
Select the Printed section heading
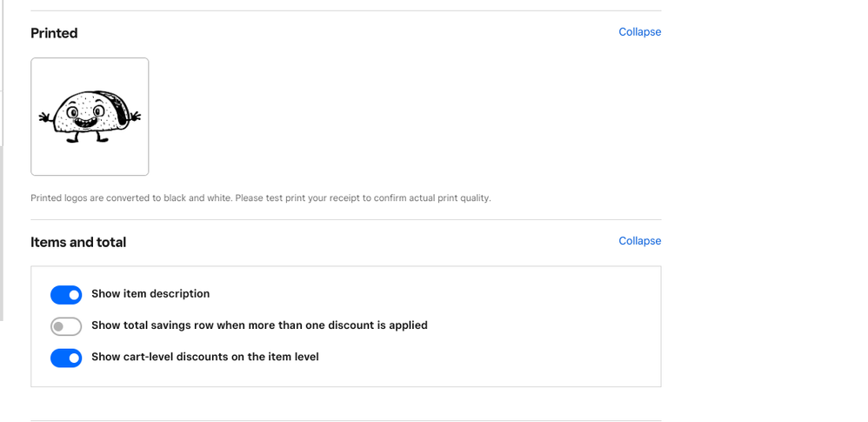click(x=54, y=33)
